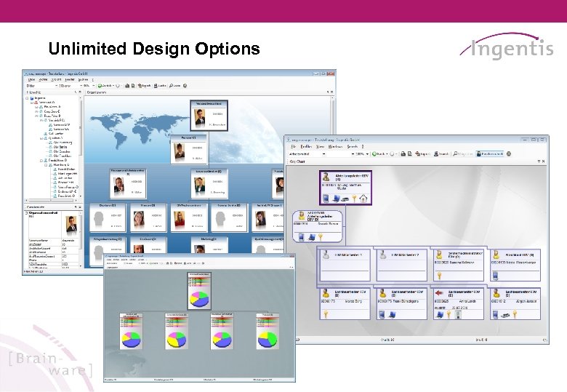Click person photo in details panel

71,224
